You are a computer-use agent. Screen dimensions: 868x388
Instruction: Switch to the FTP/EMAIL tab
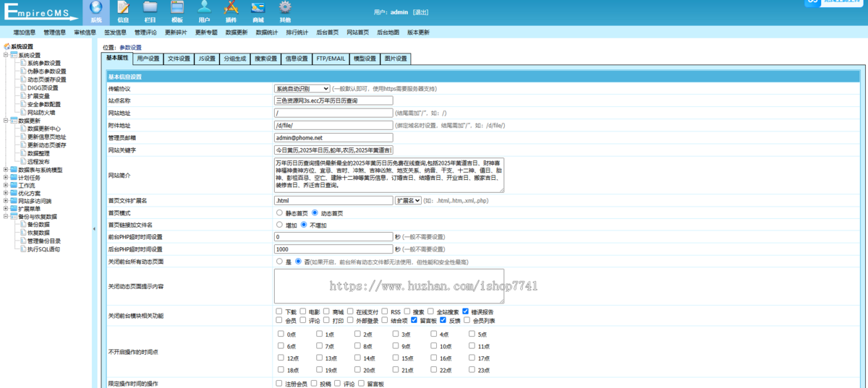coord(331,59)
